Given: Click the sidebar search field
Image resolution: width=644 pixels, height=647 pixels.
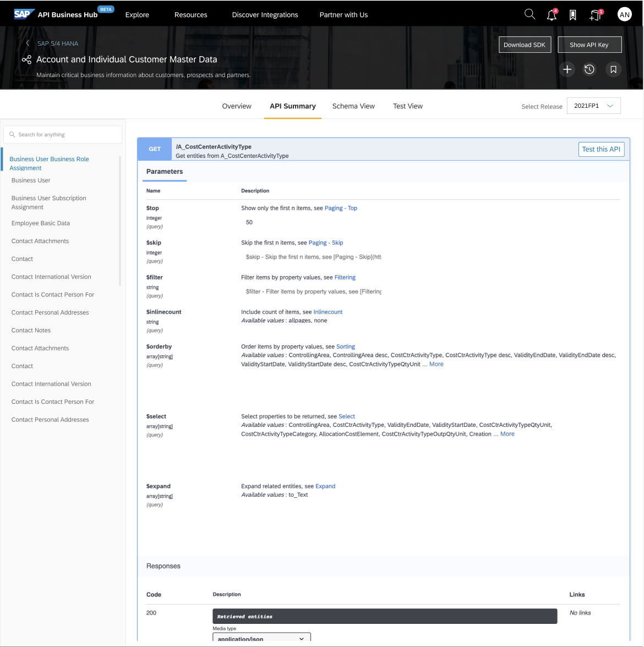Looking at the screenshot, I should coord(62,134).
